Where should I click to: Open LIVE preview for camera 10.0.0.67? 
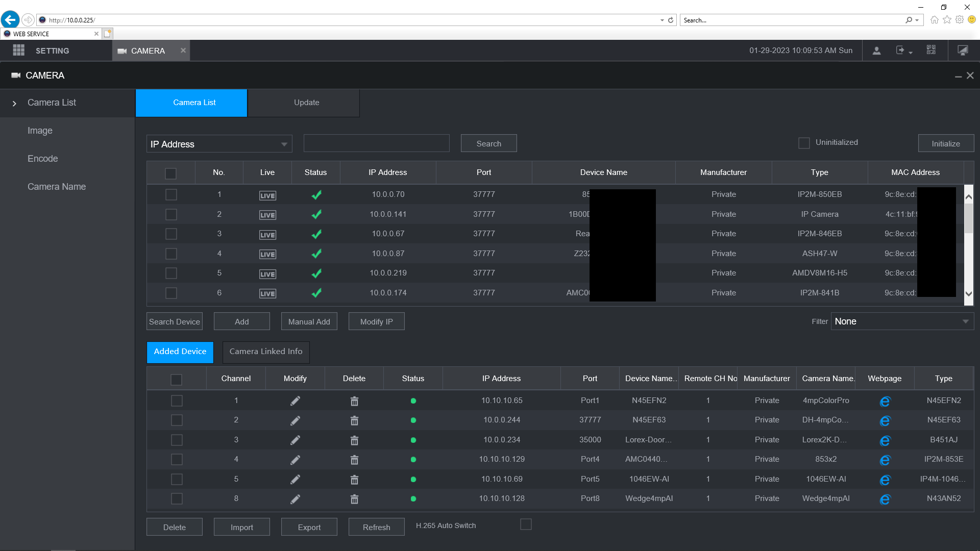click(267, 235)
